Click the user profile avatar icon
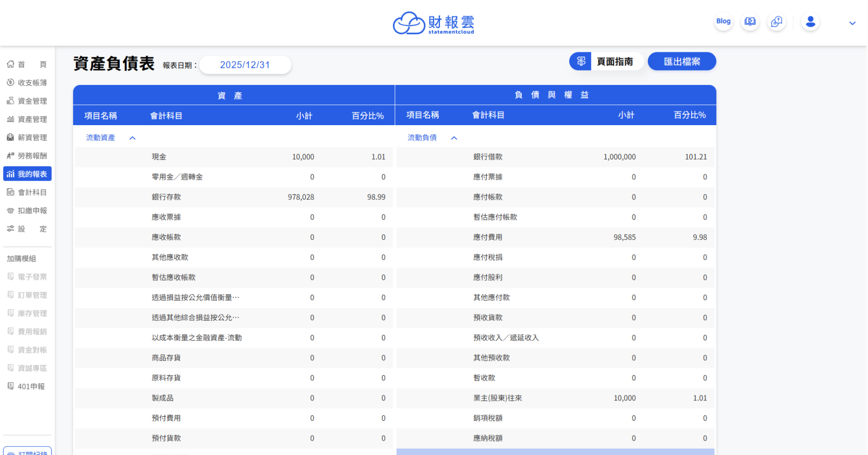The width and height of the screenshot is (868, 455). coord(811,21)
